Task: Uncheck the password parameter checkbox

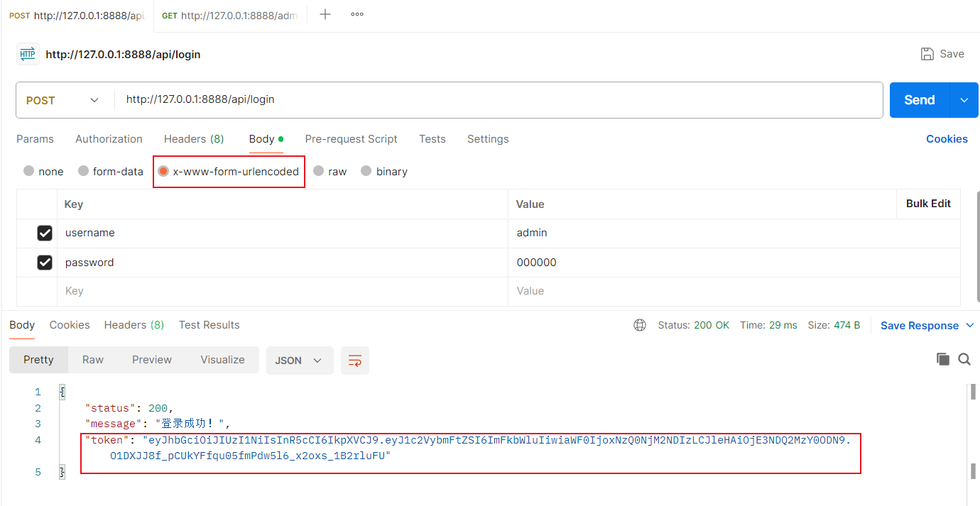Action: (45, 263)
